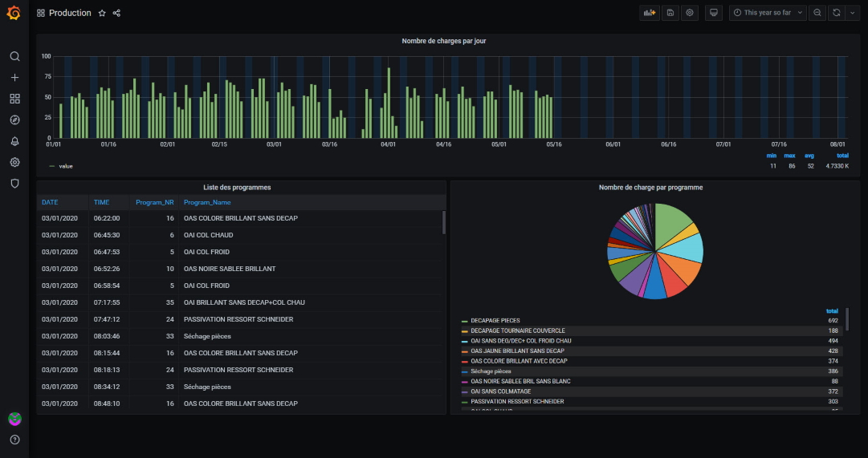Select 'OAI COL CHAUD' cell at 06:45:30
The image size is (868, 458).
208,235
